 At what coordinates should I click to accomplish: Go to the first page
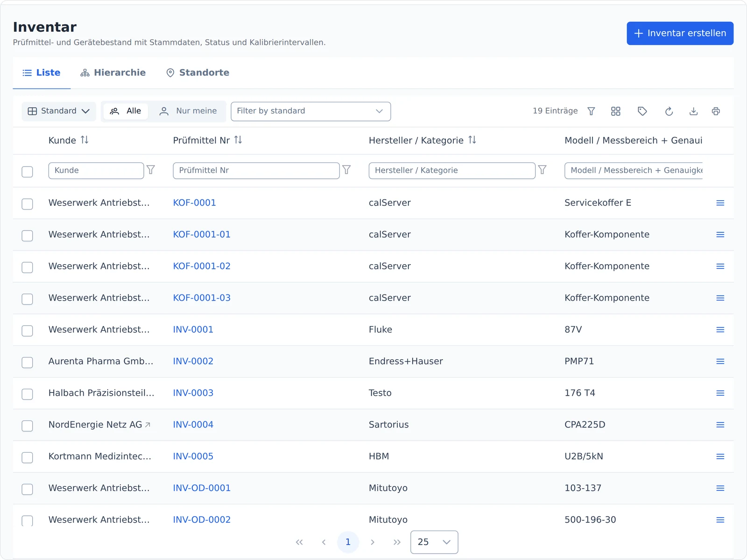tap(299, 542)
